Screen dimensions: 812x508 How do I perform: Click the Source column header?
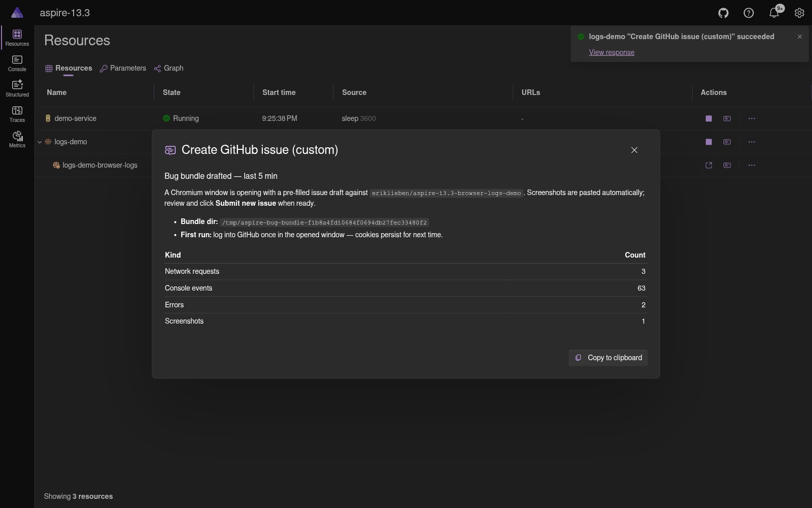coord(354,92)
